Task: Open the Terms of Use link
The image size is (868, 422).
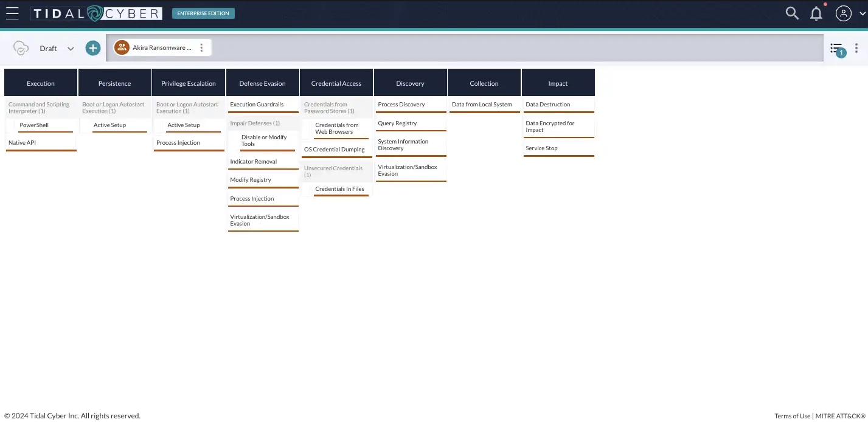Action: 792,416
